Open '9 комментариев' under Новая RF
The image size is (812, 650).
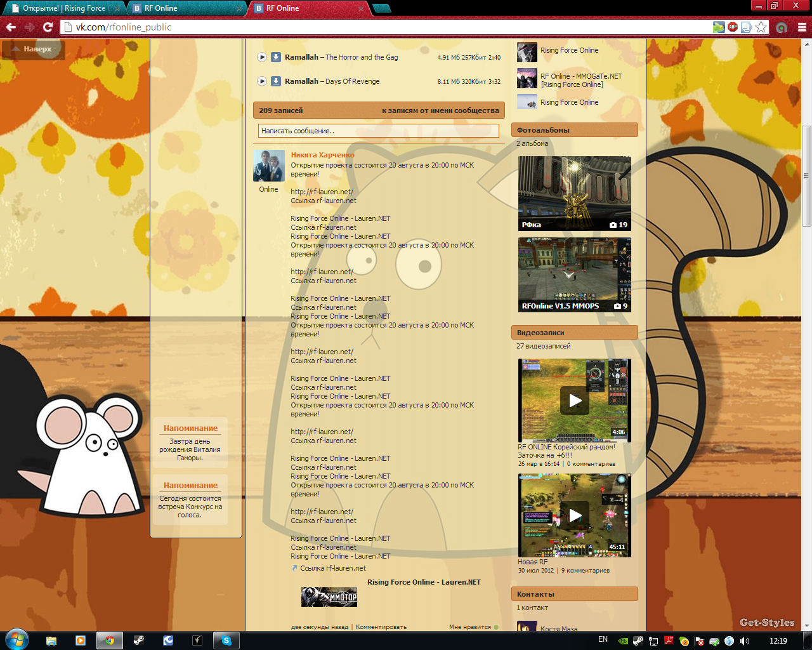[586, 571]
